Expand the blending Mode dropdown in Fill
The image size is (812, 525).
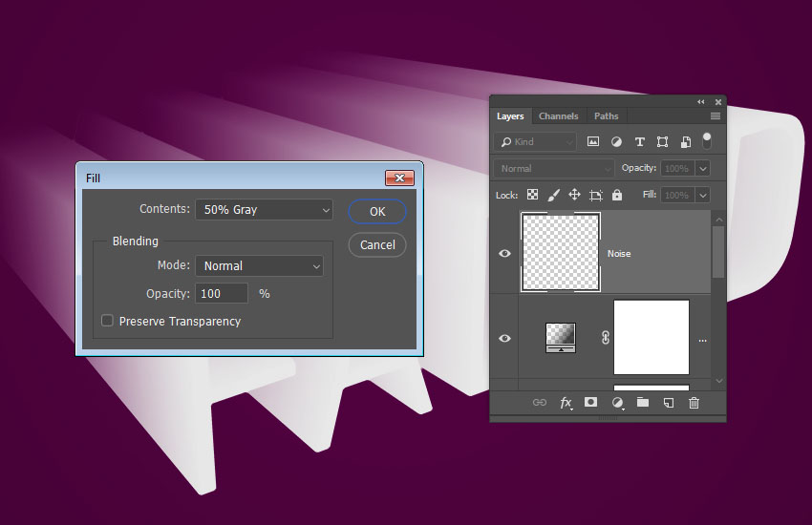[259, 266]
